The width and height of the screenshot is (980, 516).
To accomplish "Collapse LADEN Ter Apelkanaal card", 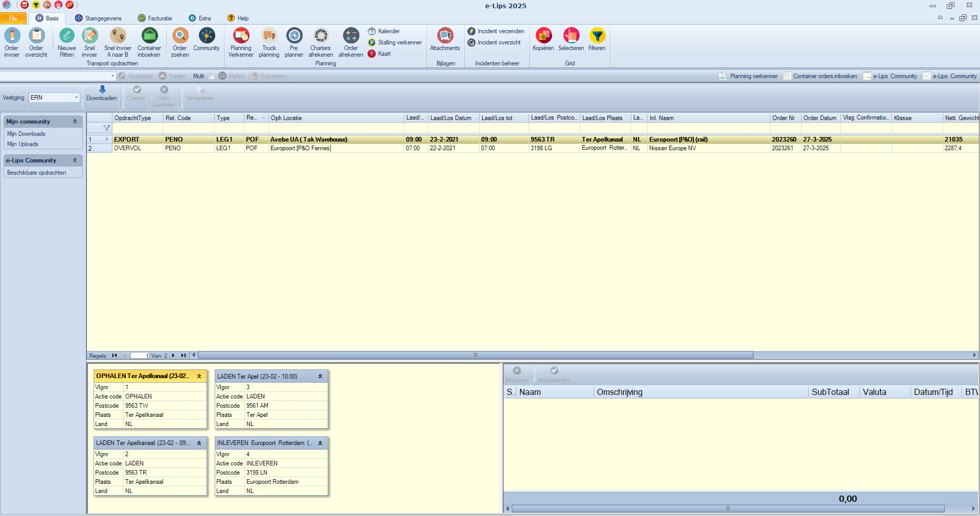I will [x=199, y=443].
